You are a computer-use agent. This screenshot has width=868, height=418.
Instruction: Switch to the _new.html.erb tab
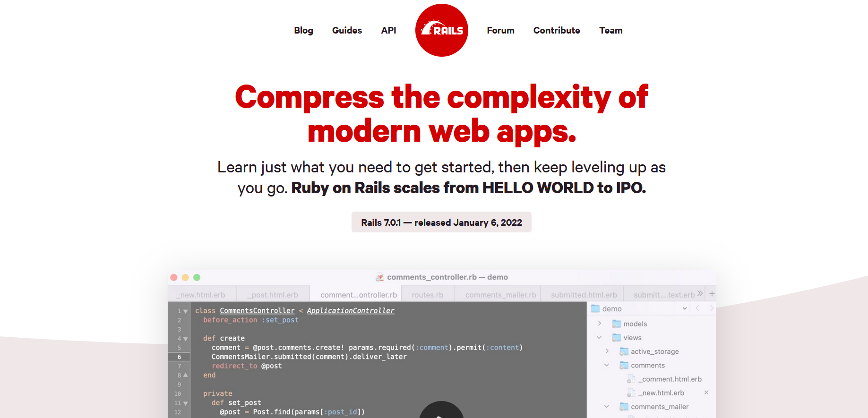coord(202,294)
